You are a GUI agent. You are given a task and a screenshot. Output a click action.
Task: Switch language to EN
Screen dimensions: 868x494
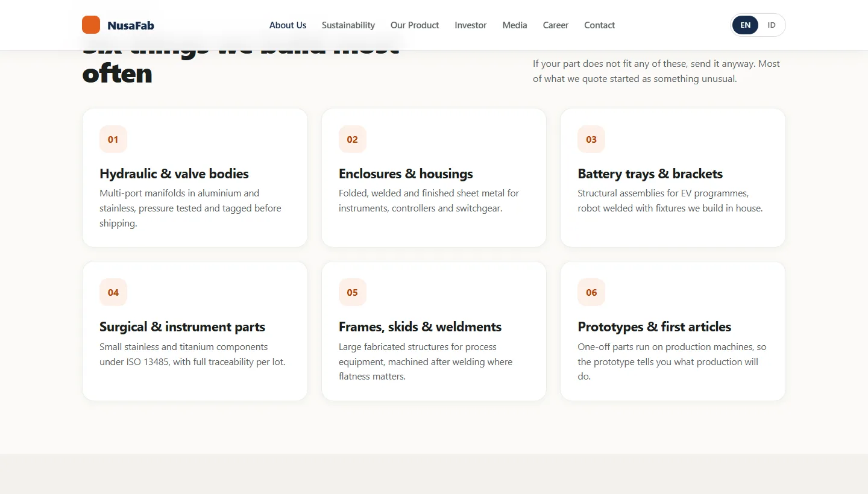click(x=746, y=25)
